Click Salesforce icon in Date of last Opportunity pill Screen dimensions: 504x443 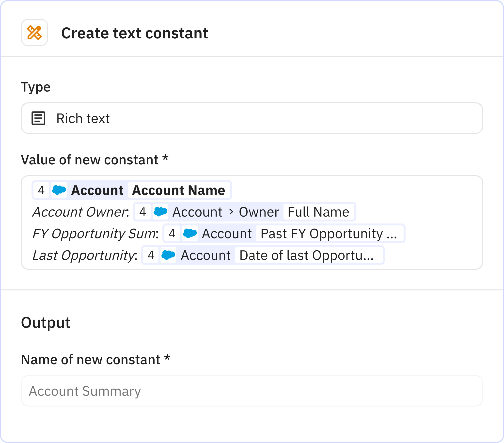168,255
